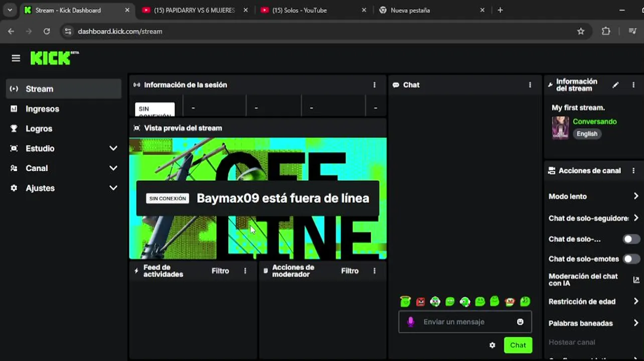644x361 pixels.
Task: Open browser media control icon
Action: (632, 31)
